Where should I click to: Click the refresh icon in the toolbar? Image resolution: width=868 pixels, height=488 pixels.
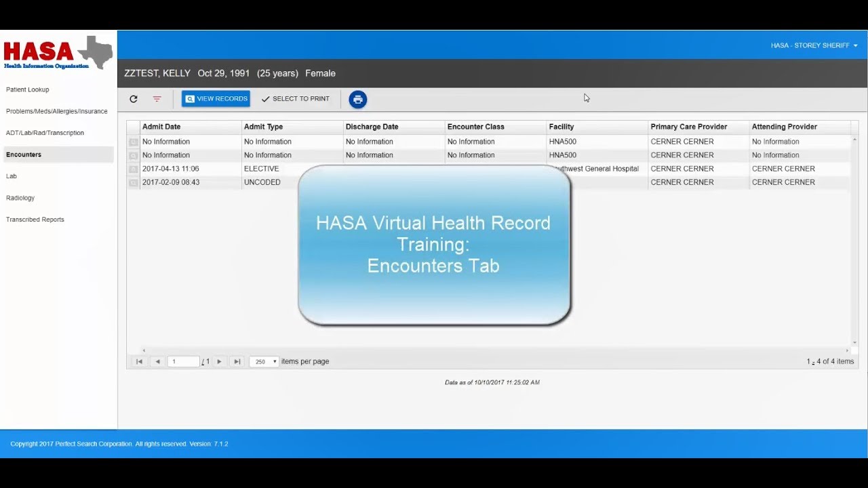click(x=134, y=99)
